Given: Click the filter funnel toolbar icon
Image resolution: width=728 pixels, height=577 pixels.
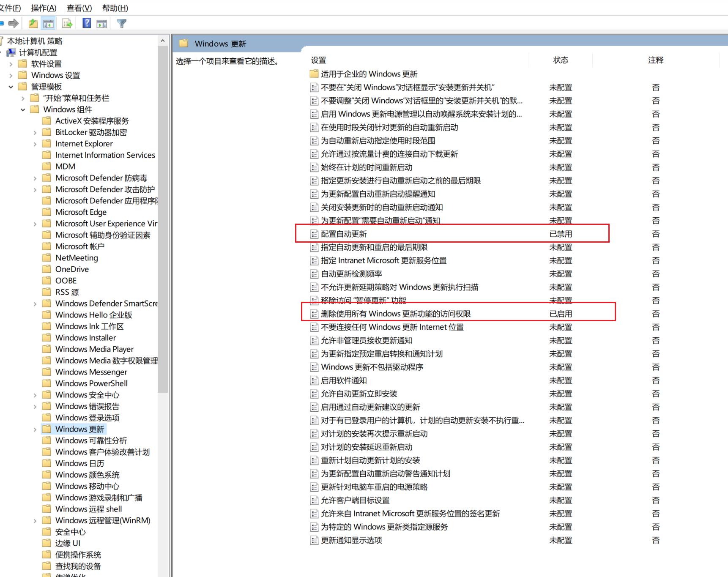Looking at the screenshot, I should 122,24.
